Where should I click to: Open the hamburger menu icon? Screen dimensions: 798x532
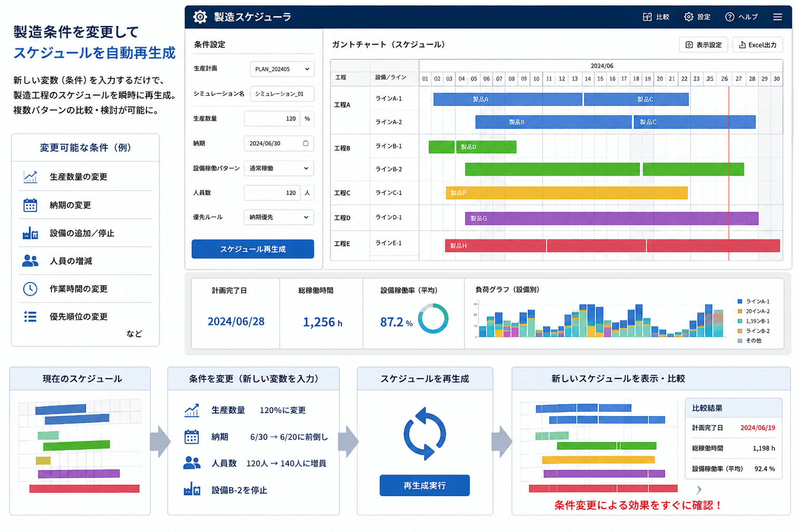point(777,17)
